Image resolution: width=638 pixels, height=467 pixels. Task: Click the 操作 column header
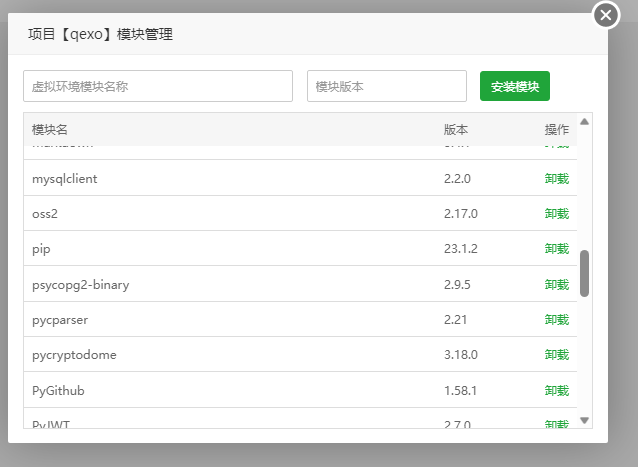coord(556,130)
